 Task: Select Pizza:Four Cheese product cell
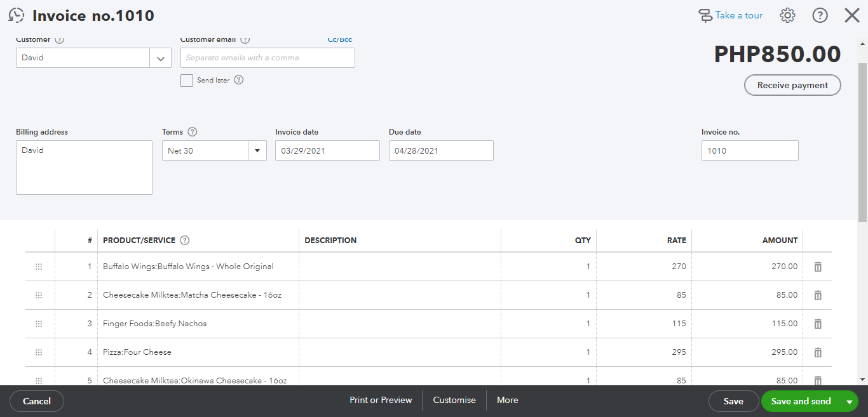pos(198,352)
